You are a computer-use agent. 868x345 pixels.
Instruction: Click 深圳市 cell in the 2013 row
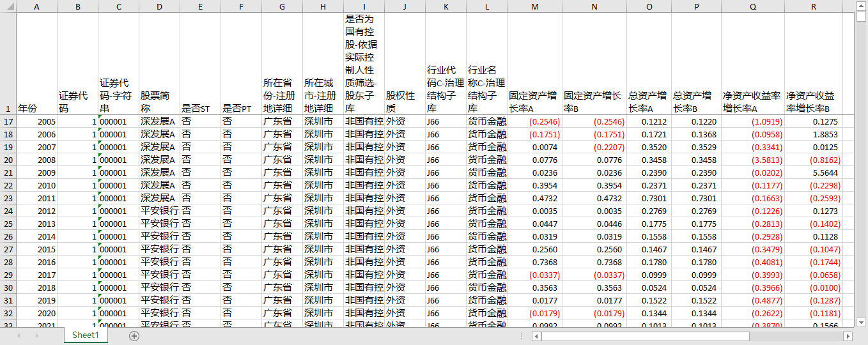(x=323, y=224)
